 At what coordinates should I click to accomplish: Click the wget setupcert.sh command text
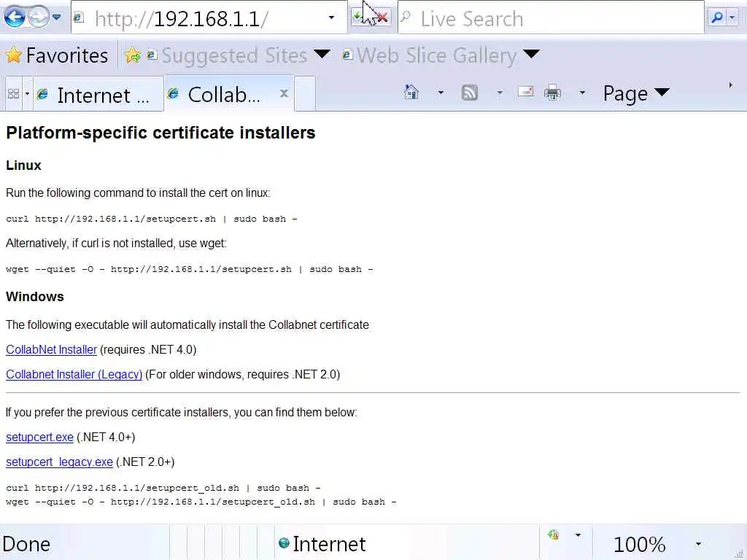coord(189,270)
